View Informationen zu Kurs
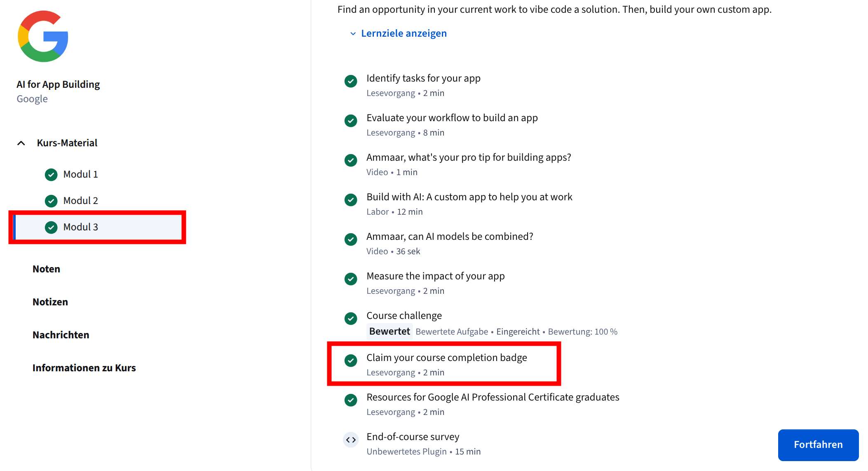 click(84, 368)
